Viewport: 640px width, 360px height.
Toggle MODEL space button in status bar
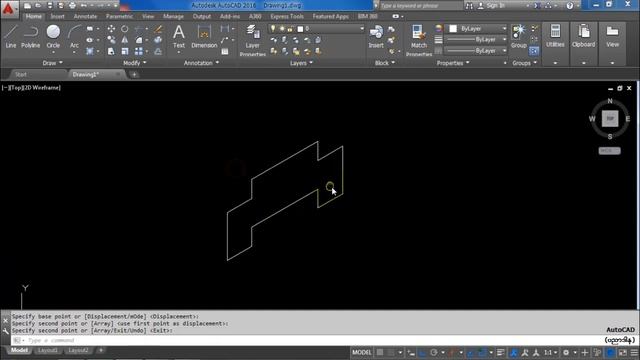362,352
